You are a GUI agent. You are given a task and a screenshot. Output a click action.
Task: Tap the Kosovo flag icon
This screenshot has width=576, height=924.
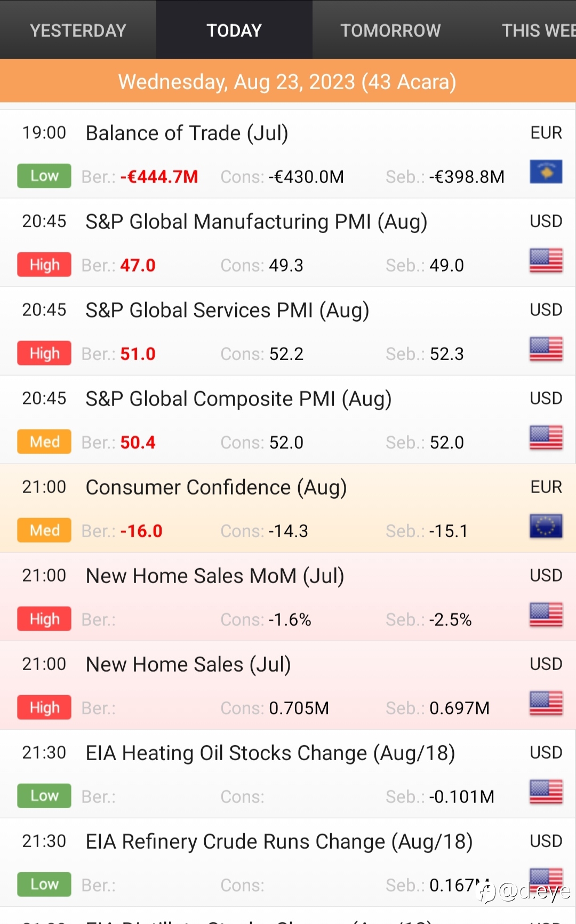[x=546, y=172]
